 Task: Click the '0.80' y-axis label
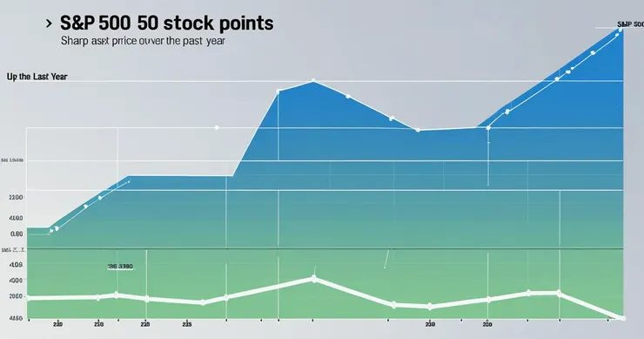click(17, 234)
